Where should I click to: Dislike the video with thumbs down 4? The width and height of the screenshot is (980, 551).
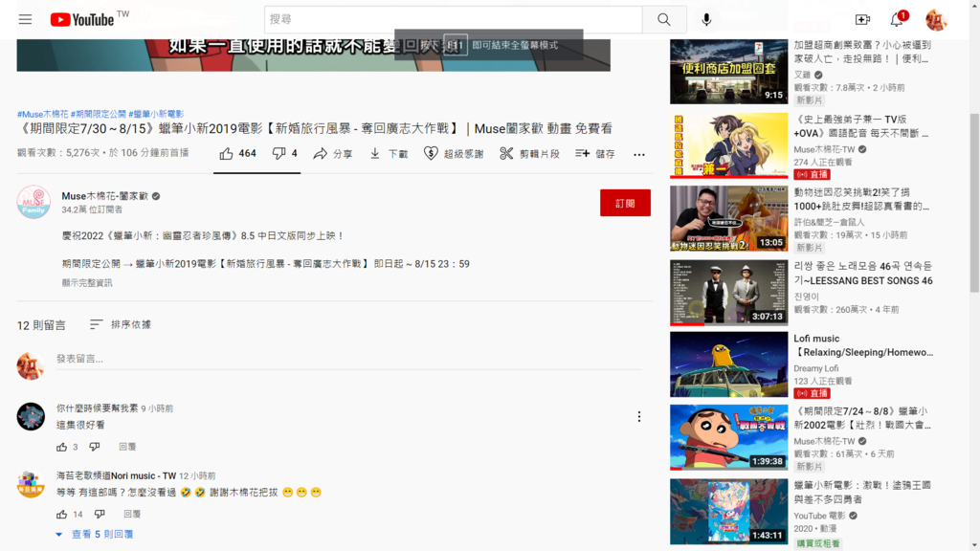tap(285, 154)
